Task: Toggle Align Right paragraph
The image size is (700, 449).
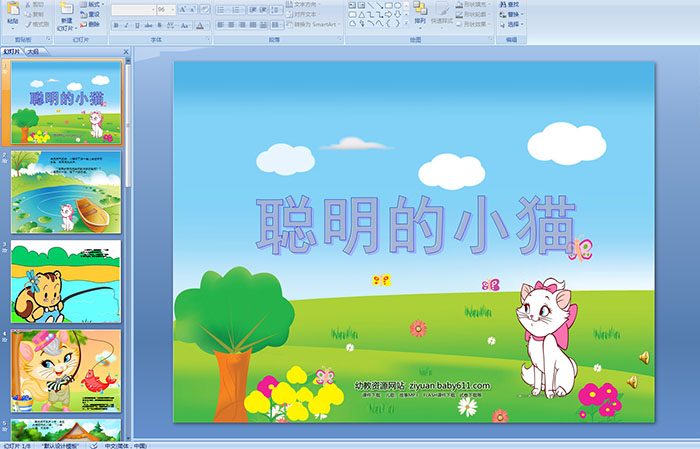Action: point(242,25)
